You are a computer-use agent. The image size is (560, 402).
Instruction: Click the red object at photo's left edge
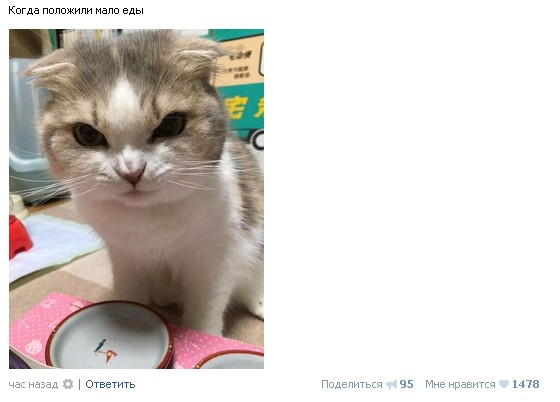[19, 237]
